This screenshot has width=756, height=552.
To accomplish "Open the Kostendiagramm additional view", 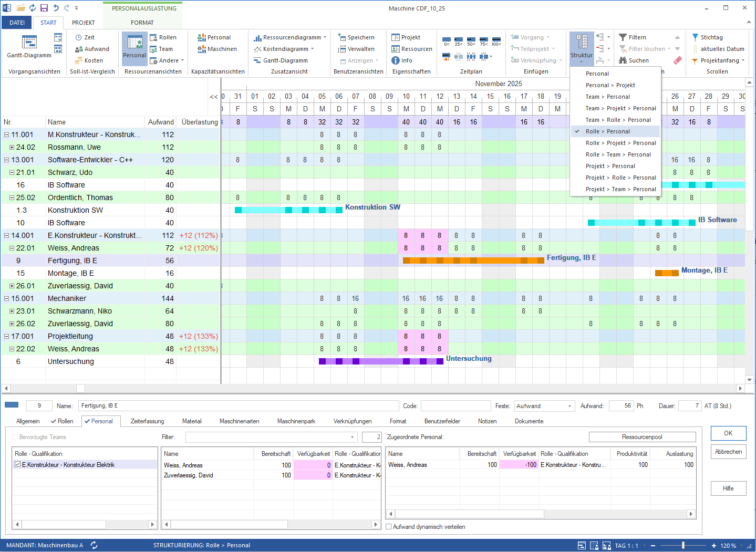I will pos(285,48).
